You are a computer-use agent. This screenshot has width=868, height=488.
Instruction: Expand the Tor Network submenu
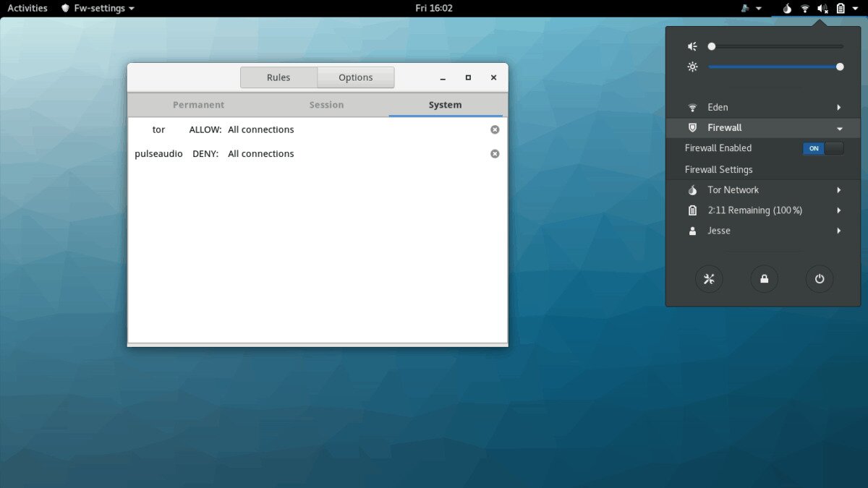839,190
